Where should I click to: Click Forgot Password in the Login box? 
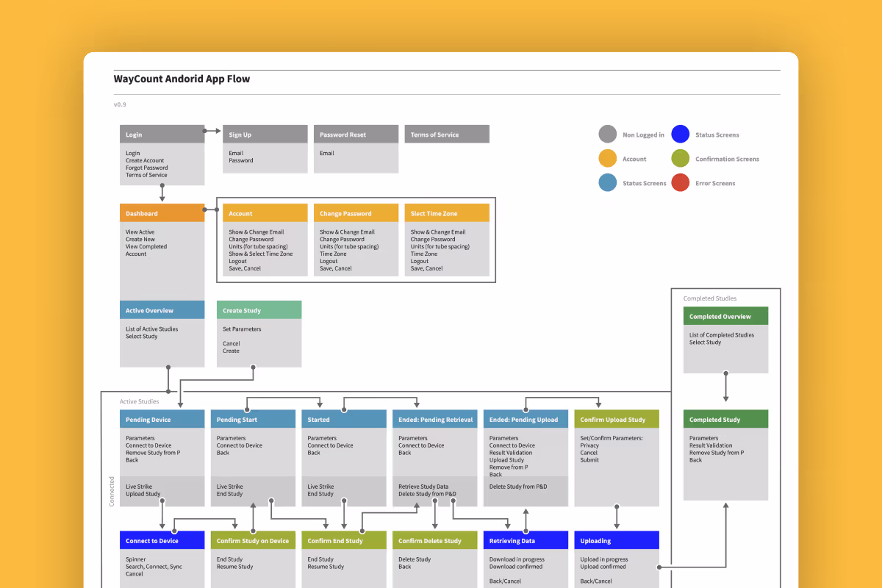point(147,168)
